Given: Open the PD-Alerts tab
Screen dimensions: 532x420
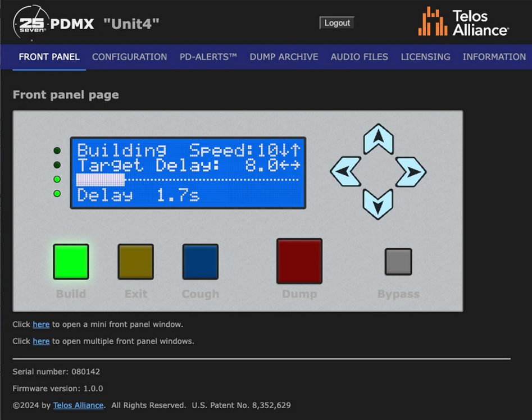Looking at the screenshot, I should [208, 57].
